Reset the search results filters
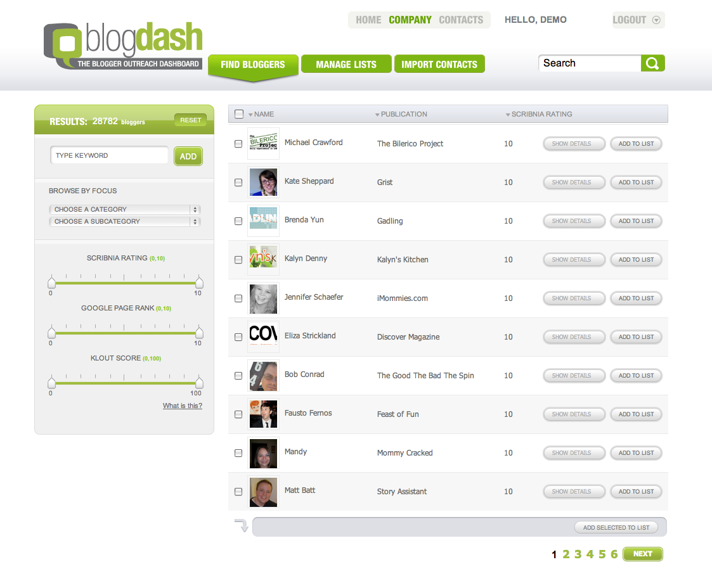Viewport: 712px width, 588px height. [x=190, y=120]
